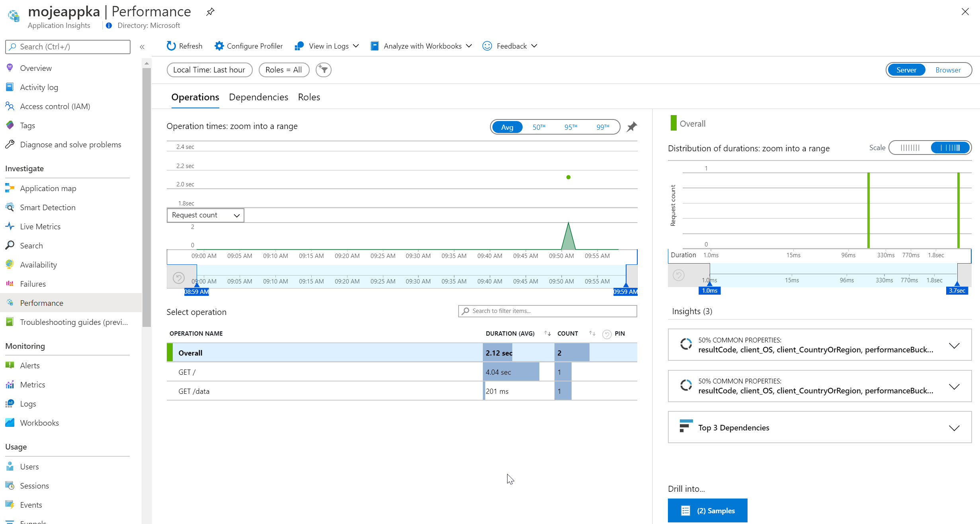This screenshot has height=524, width=980.
Task: Open View in Logs dropdown
Action: coord(327,46)
